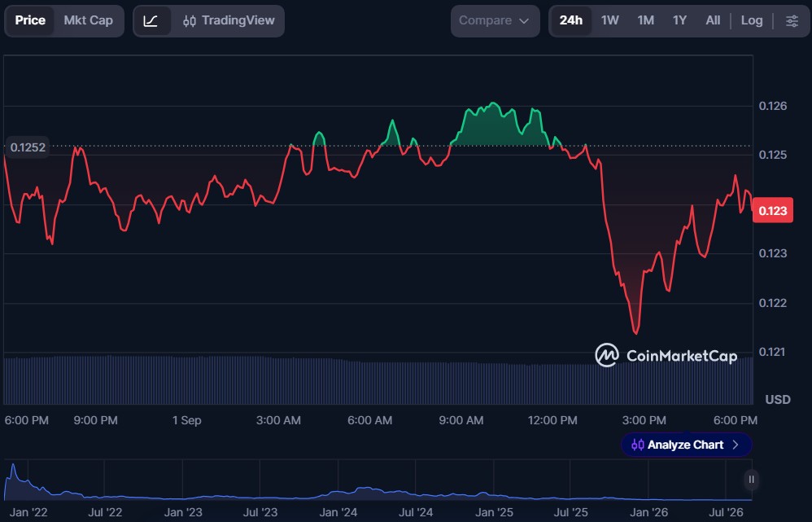Click the Jan '24 point on range slider
This screenshot has height=522, width=812.
coord(338,512)
